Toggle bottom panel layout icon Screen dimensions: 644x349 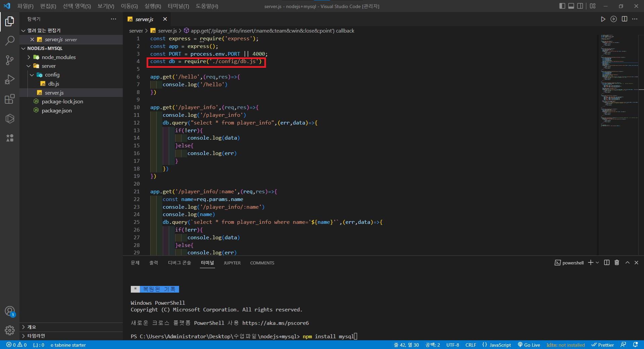pyautogui.click(x=571, y=6)
